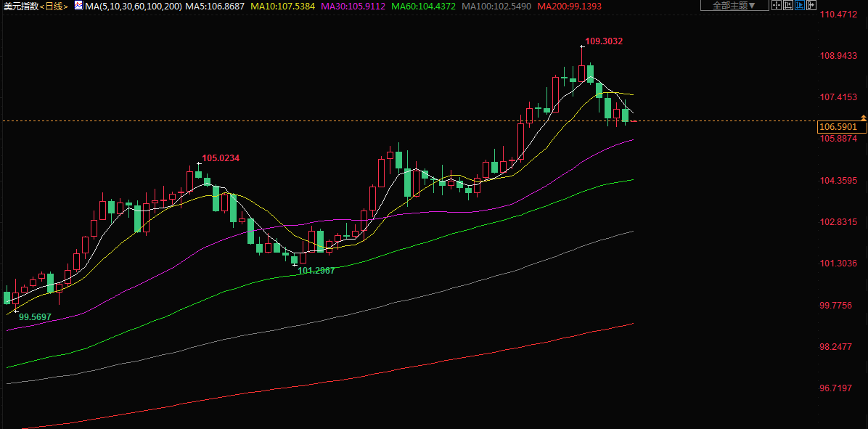Click the range measurement icon with arrows
The height and width of the screenshot is (429, 868).
click(787, 6)
